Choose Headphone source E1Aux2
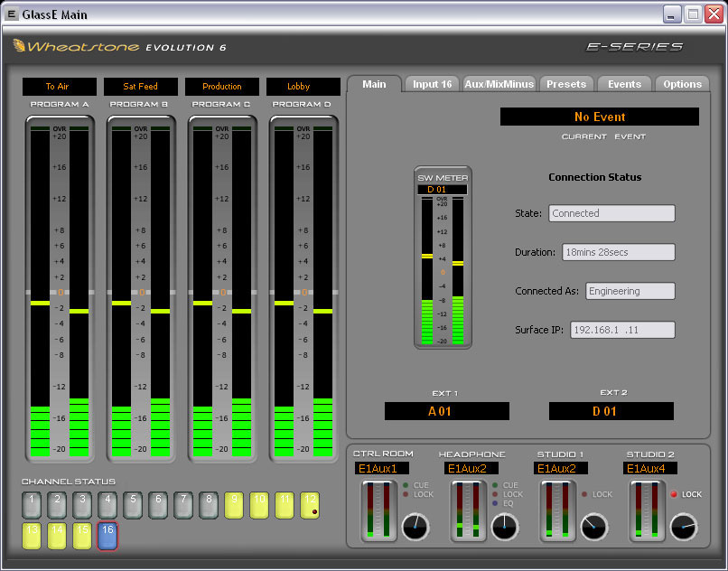 (471, 468)
